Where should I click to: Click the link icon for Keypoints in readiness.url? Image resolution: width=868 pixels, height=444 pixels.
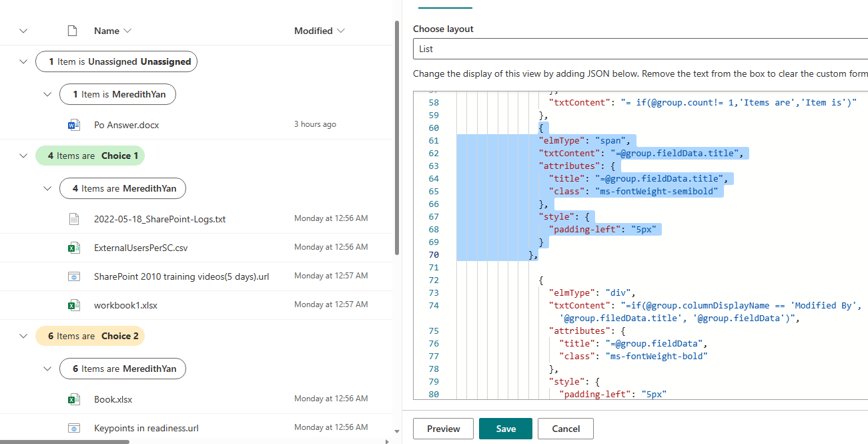click(73, 428)
